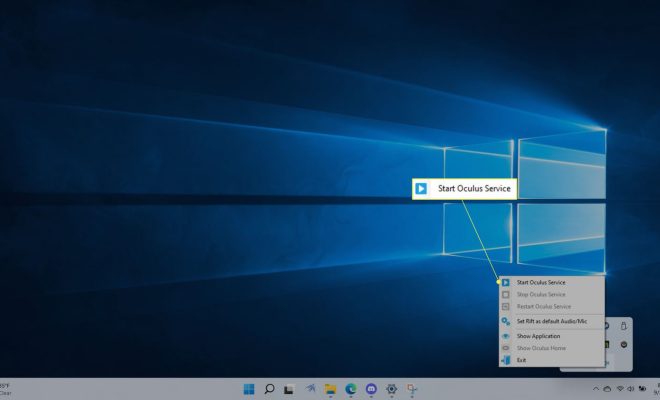660x400 pixels.
Task: Open the Wi-Fi network tray icon
Action: (x=620, y=389)
